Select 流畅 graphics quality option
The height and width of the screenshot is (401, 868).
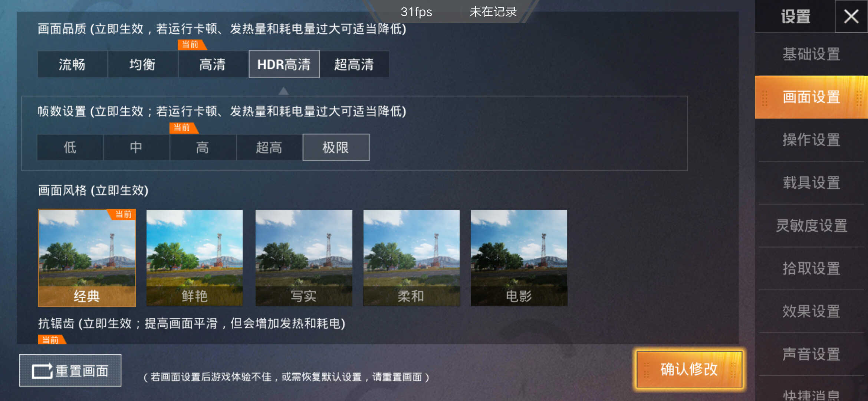coord(72,64)
